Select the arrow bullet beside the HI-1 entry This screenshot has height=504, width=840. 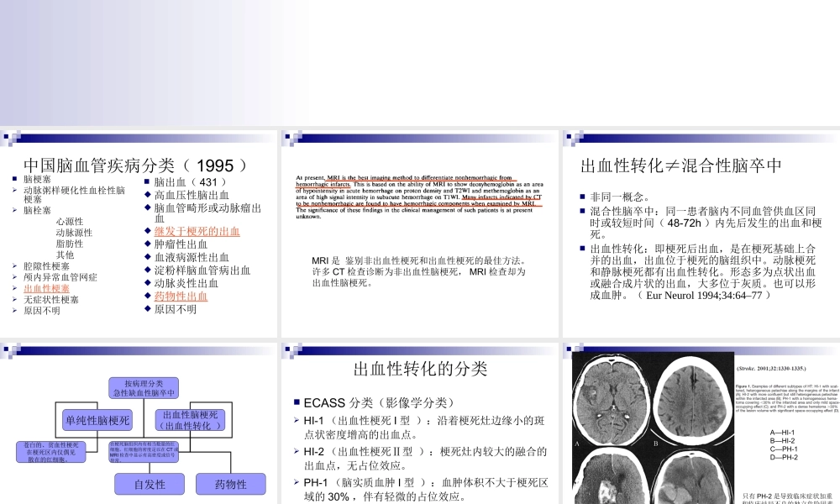[297, 420]
